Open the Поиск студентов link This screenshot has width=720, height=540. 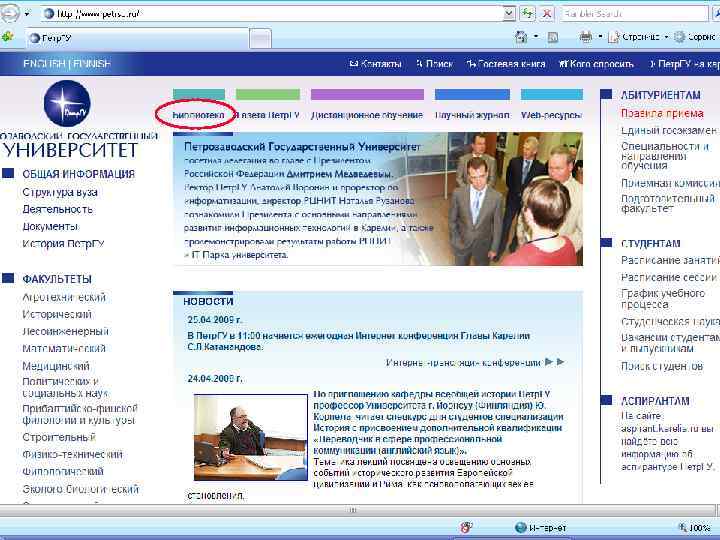(662, 366)
